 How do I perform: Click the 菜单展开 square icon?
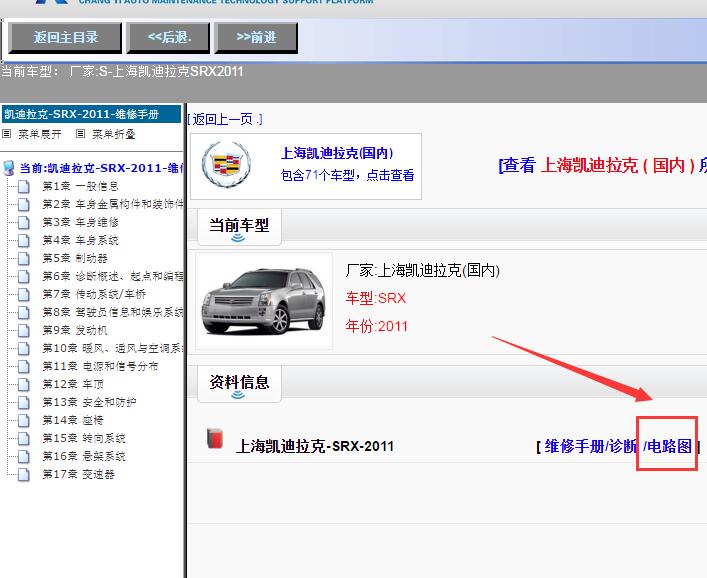(x=7, y=133)
